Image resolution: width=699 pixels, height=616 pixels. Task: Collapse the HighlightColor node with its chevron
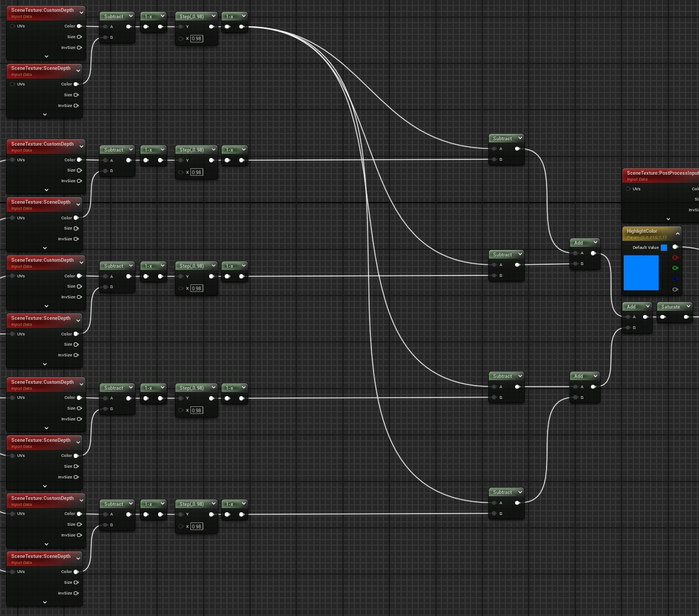coord(677,234)
